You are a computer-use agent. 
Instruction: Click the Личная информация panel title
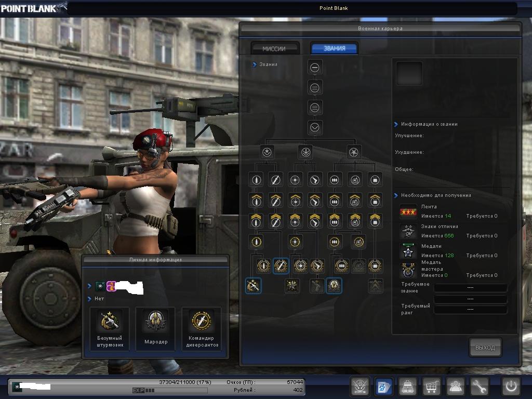pyautogui.click(x=155, y=260)
